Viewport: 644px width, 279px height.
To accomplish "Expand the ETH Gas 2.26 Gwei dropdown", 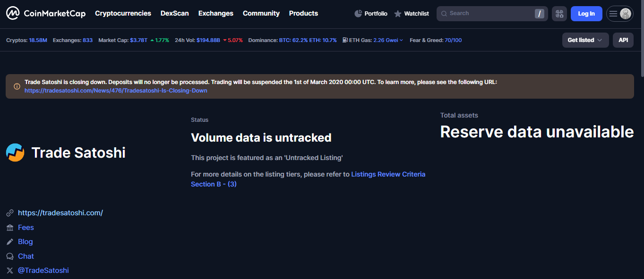I will (x=388, y=40).
